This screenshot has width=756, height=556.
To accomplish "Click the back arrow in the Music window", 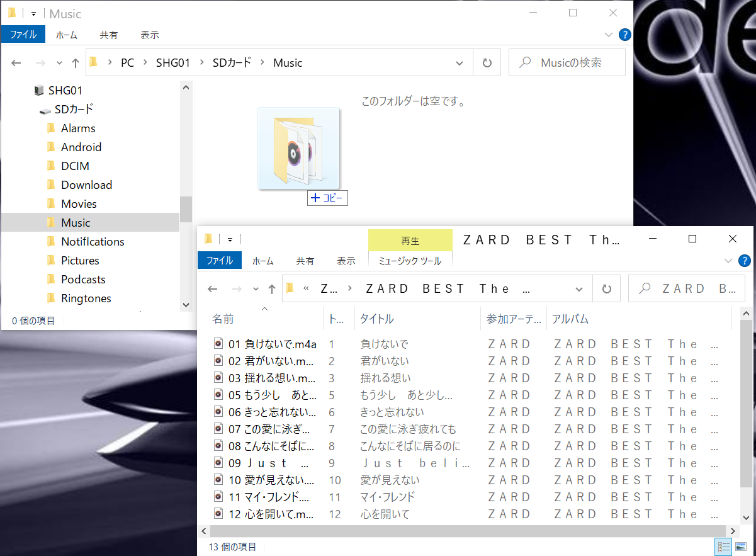I will coord(17,63).
